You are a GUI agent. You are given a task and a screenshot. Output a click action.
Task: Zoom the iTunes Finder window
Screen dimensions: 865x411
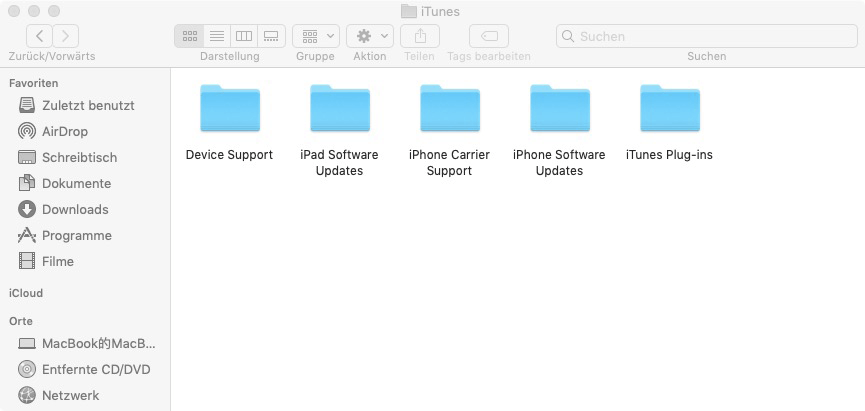[54, 11]
